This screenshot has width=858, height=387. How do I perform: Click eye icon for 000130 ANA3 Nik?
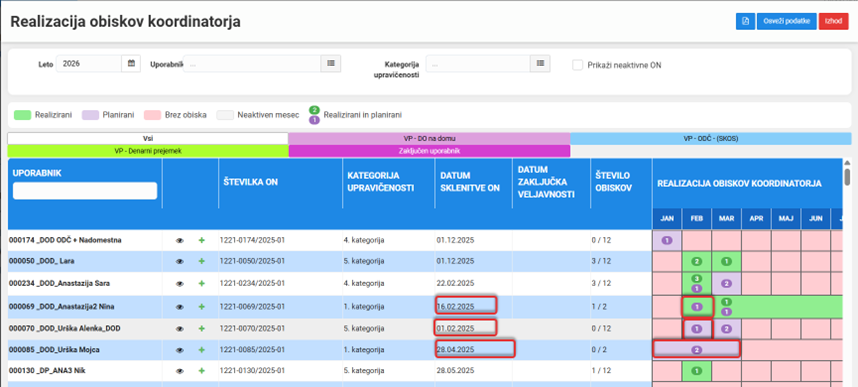point(179,371)
